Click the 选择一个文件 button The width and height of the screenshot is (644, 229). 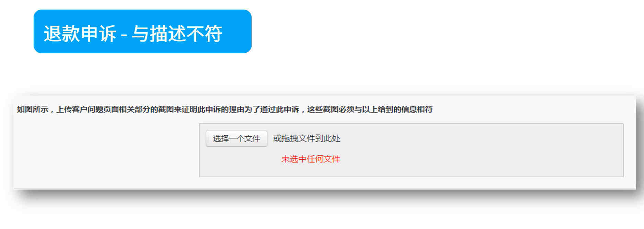tap(236, 138)
